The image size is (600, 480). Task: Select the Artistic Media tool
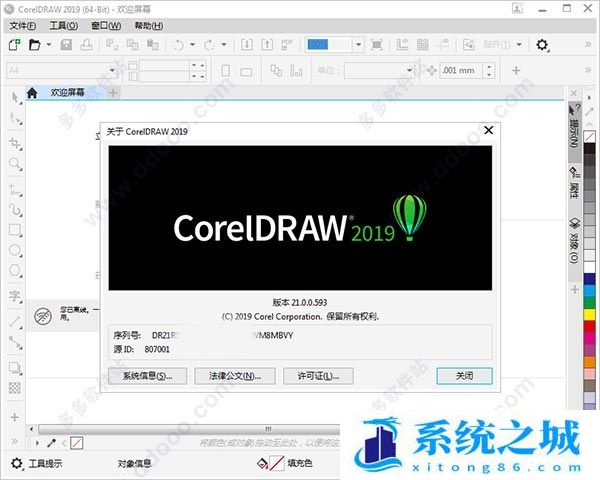(15, 210)
